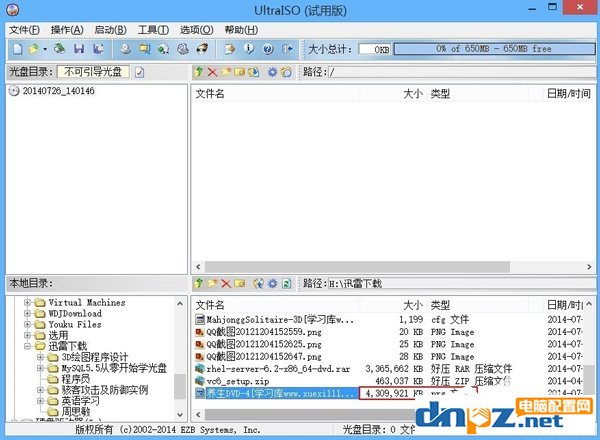600x440 pixels.
Task: Create new folder in image toolbar
Action: pos(226,72)
